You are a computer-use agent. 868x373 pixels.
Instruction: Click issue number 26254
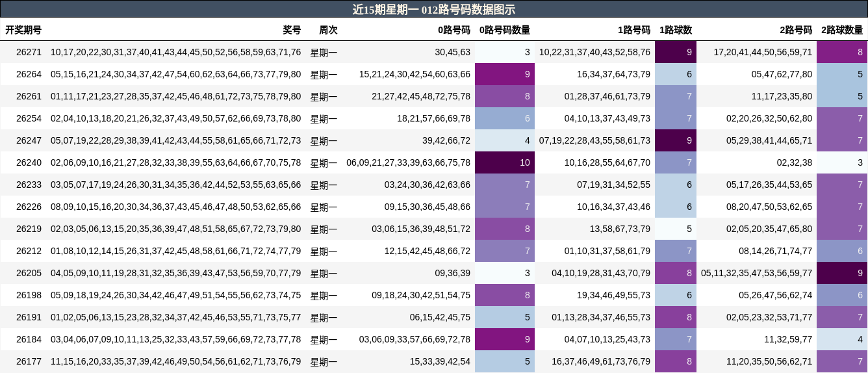pyautogui.click(x=29, y=118)
